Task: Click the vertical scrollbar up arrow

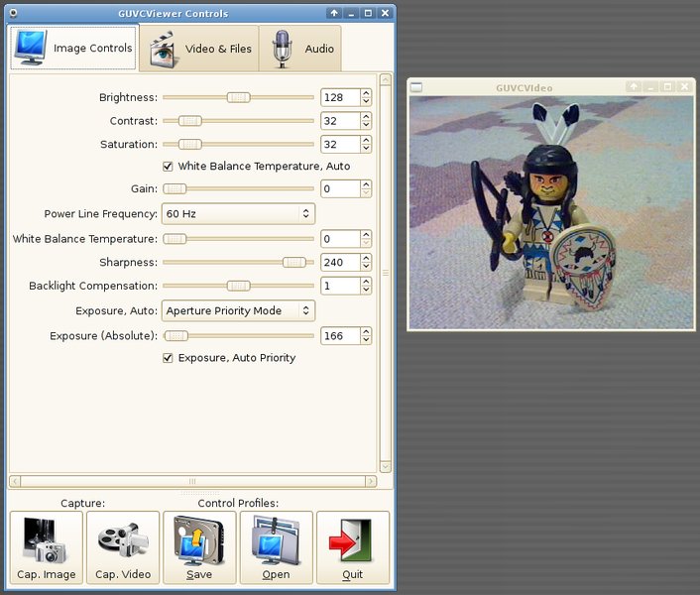Action: (386, 80)
